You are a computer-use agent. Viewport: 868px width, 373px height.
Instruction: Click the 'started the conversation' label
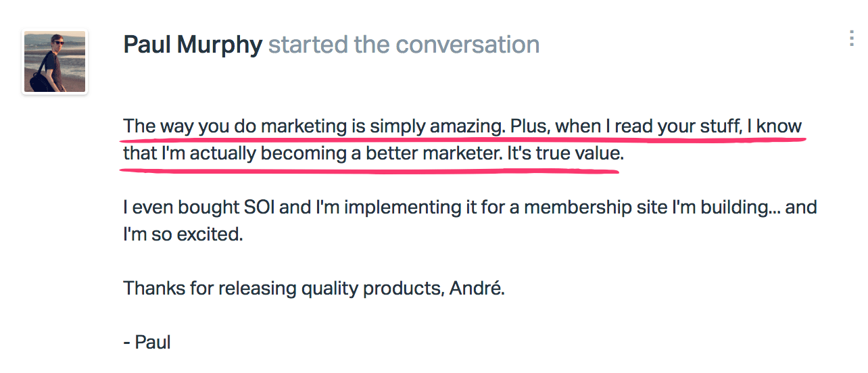(x=404, y=45)
